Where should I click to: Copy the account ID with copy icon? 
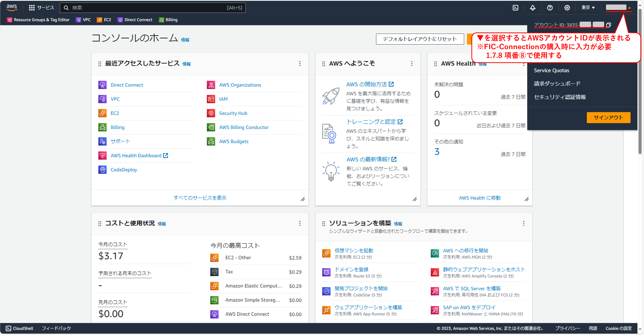pyautogui.click(x=608, y=25)
